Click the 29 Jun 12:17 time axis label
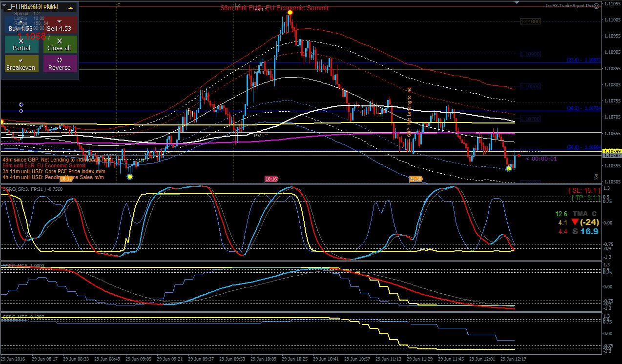The image size is (622, 364). coord(513,359)
